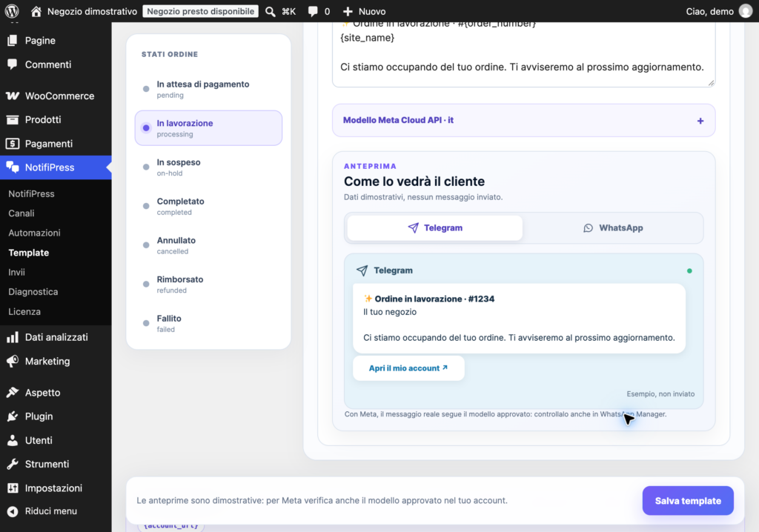Viewport: 759px width, 532px height.
Task: Open the Invii submenu item
Action: pyautogui.click(x=16, y=273)
